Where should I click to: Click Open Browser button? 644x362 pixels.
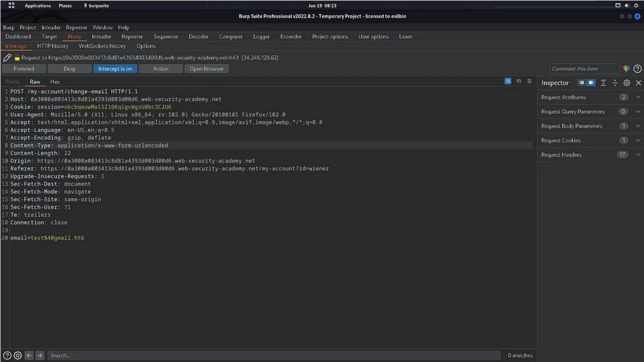207,69
